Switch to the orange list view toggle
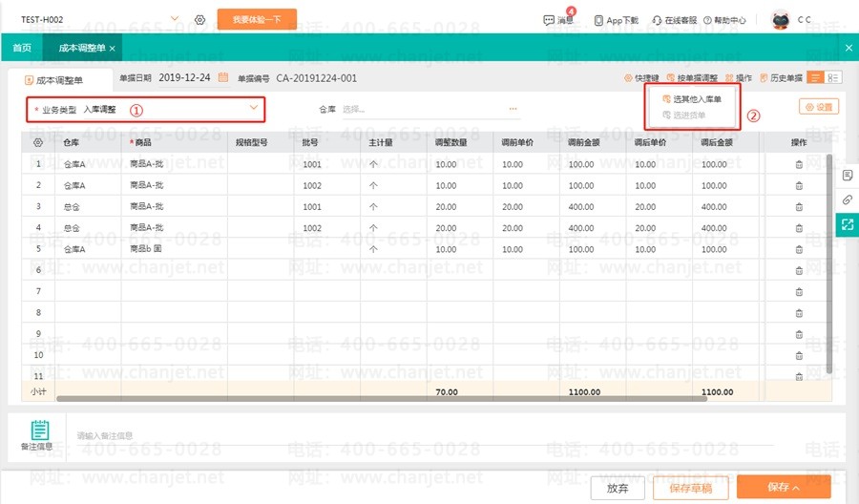 coord(815,77)
